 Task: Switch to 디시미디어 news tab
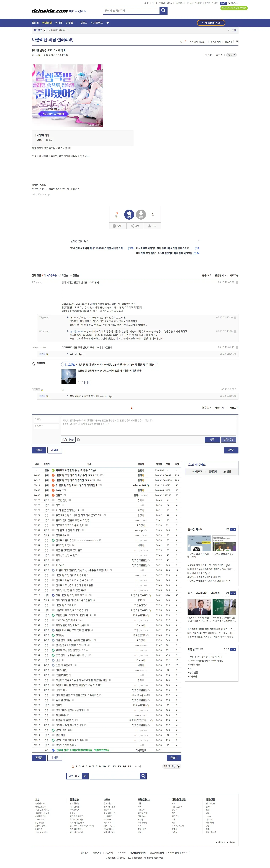pyautogui.click(x=201, y=593)
